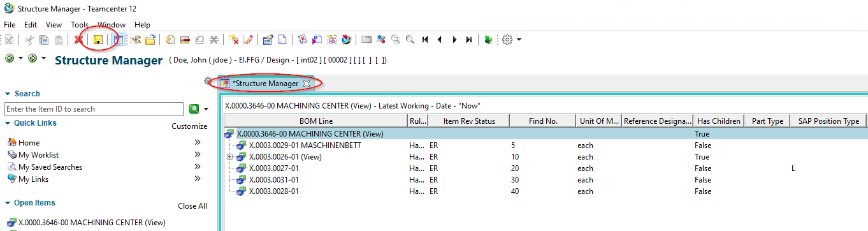Click the yellow Save icon in toolbar
Screen dimensions: 868x231
pyautogui.click(x=98, y=40)
